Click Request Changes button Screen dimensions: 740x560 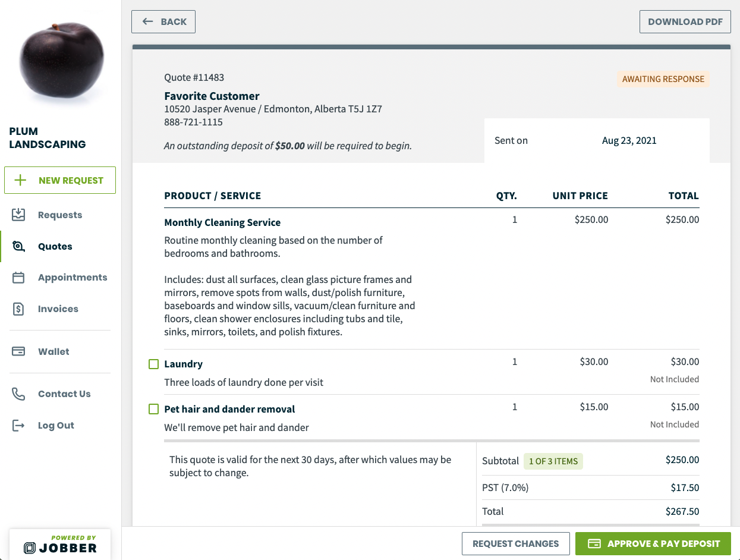[516, 543]
